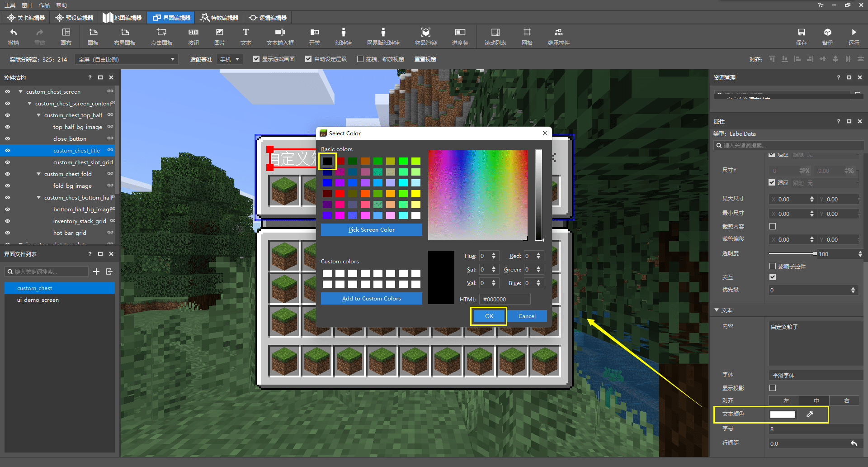Toggle the 交互 interaction checkbox
This screenshot has height=467, width=868.
773,277
